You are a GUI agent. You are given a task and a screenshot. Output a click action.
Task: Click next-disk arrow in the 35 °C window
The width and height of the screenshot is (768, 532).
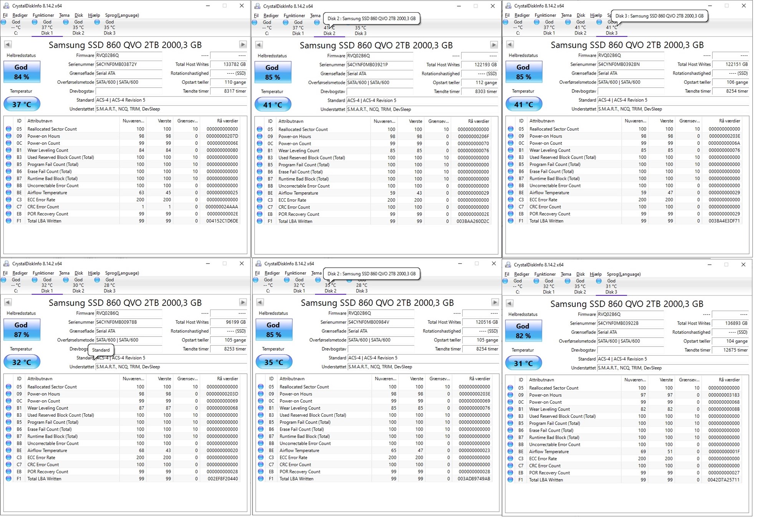pyautogui.click(x=495, y=302)
